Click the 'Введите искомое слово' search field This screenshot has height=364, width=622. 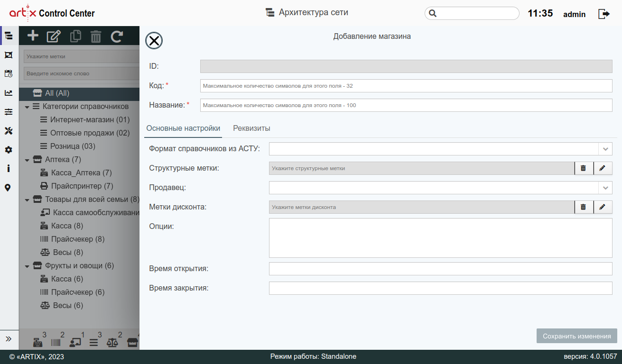82,73
